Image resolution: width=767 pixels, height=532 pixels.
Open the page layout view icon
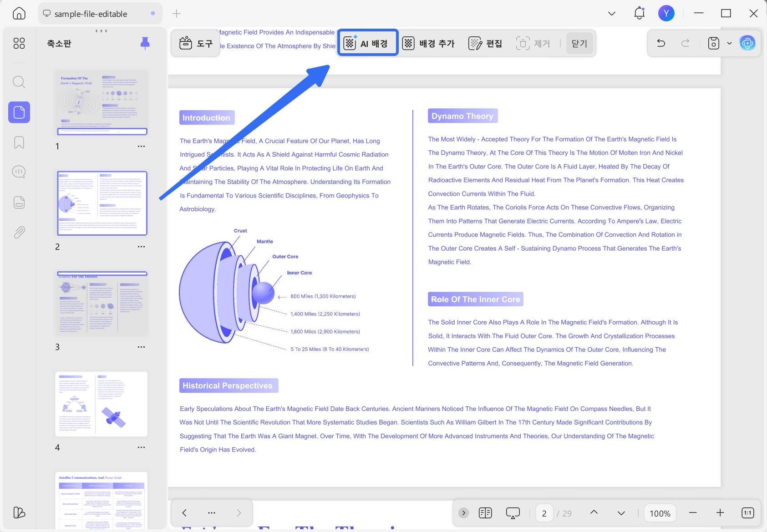[x=485, y=513]
